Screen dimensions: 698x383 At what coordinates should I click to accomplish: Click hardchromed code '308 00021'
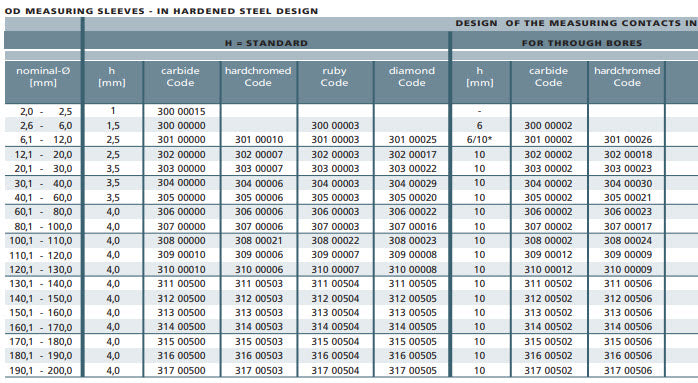pyautogui.click(x=259, y=240)
